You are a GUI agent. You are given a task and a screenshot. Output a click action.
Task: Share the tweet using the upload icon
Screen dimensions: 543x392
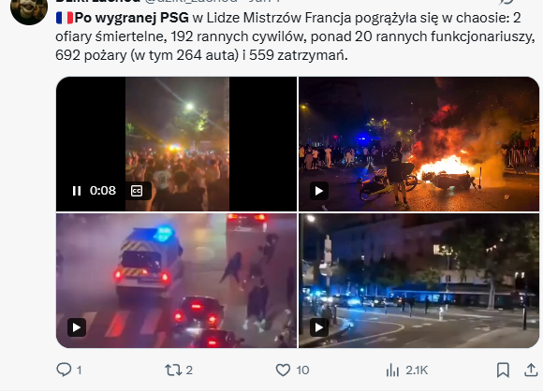[x=531, y=370]
